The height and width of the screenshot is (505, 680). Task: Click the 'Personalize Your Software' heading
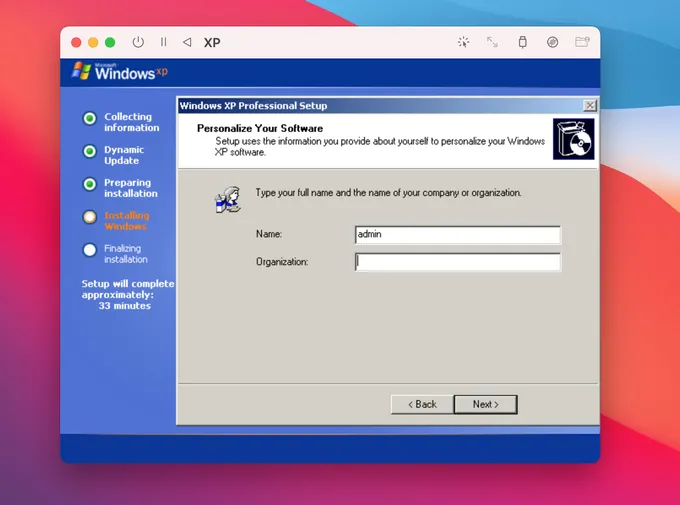pyautogui.click(x=260, y=128)
